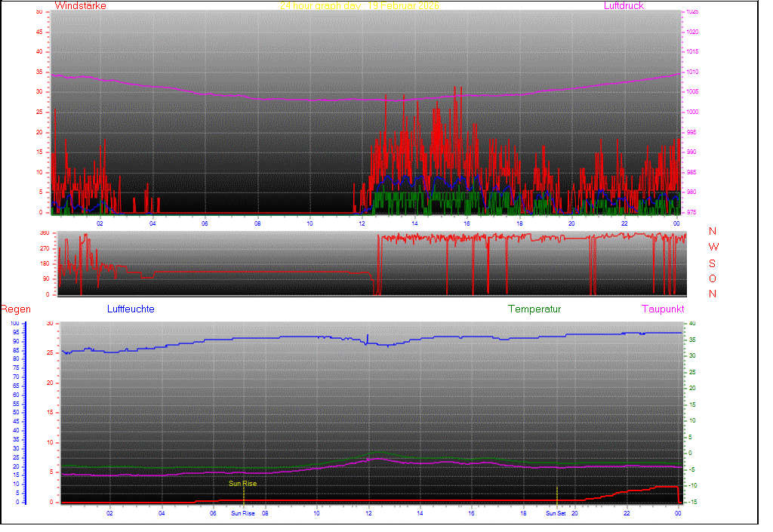This screenshot has height=532, width=773.
Task: Click the 40 tick on temperature axis
Action: pyautogui.click(x=691, y=324)
